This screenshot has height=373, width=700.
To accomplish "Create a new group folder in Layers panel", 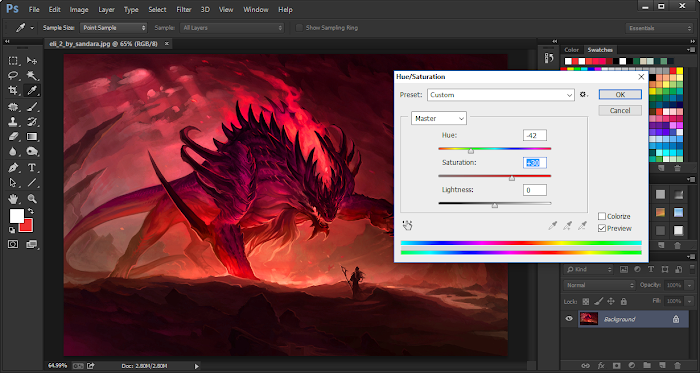I will coord(647,365).
